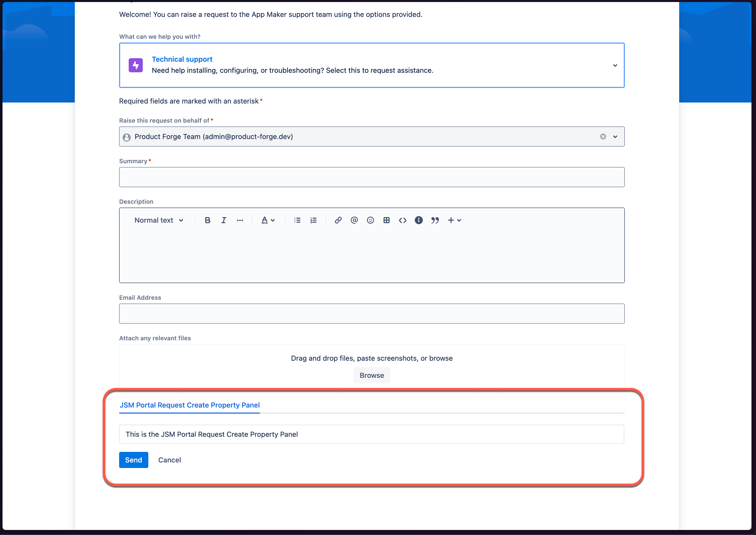Expand the on-behalf-of user dropdown
Viewport: 756px width, 535px height.
[x=615, y=137]
